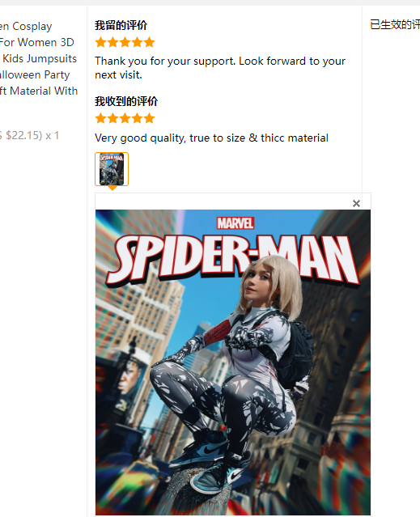Click the orange pointer arrow below the thumbnail
420x517 pixels.
pos(112,189)
